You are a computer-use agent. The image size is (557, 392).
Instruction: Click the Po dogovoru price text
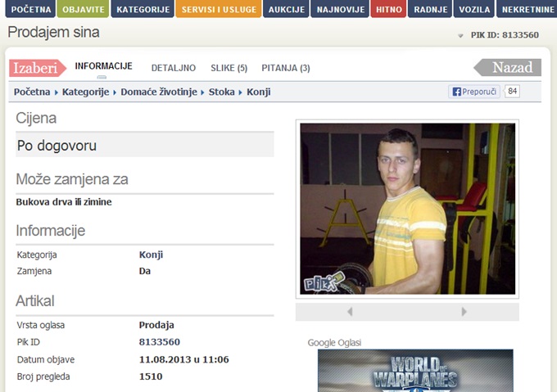tap(57, 146)
